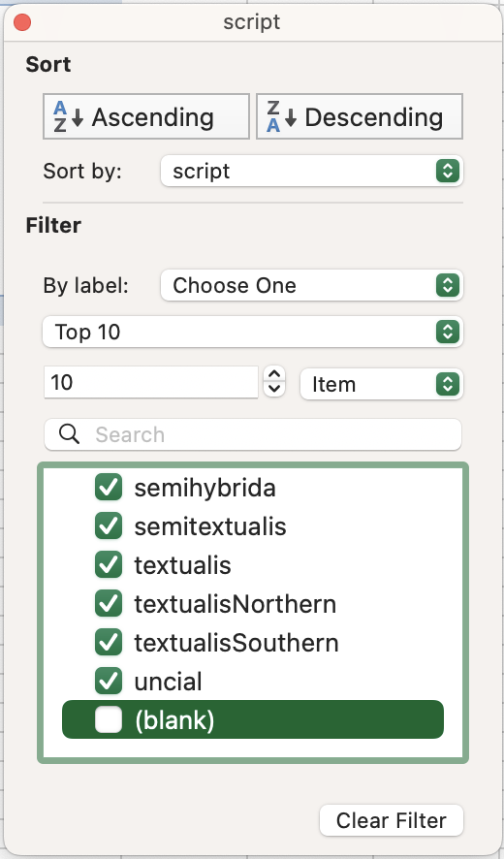Viewport: 504px width, 859px height.
Task: Focus the Search filter field
Action: click(253, 434)
